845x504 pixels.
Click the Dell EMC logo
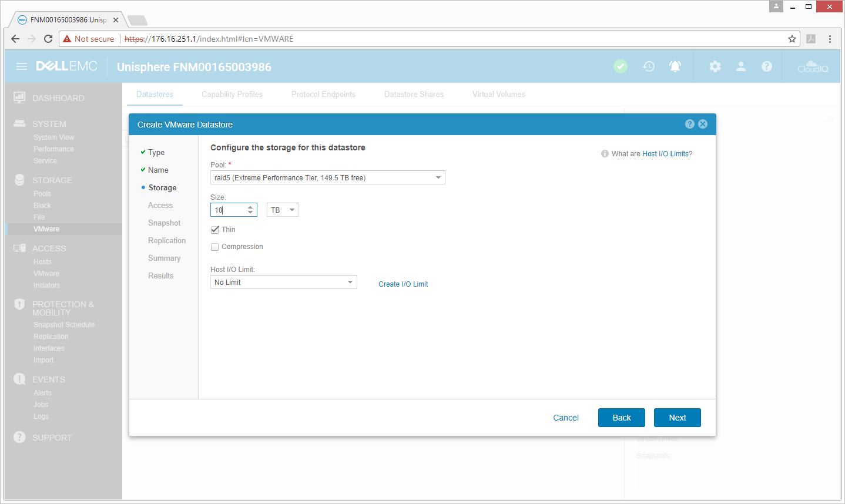point(66,66)
